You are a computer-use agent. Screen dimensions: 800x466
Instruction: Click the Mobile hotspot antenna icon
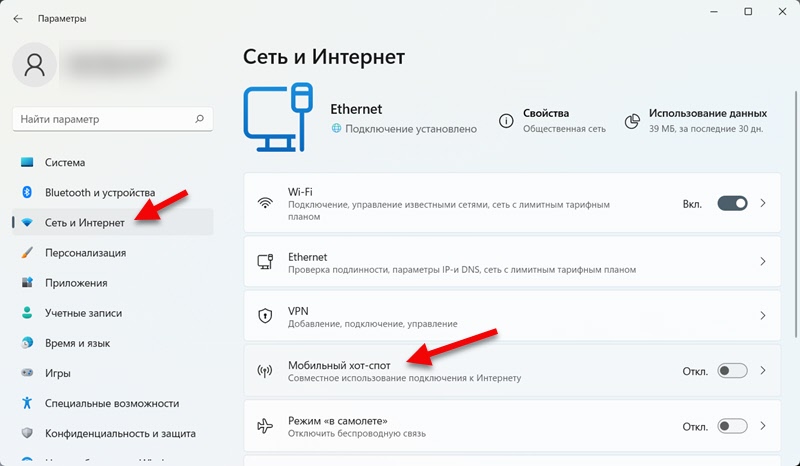pyautogui.click(x=265, y=371)
